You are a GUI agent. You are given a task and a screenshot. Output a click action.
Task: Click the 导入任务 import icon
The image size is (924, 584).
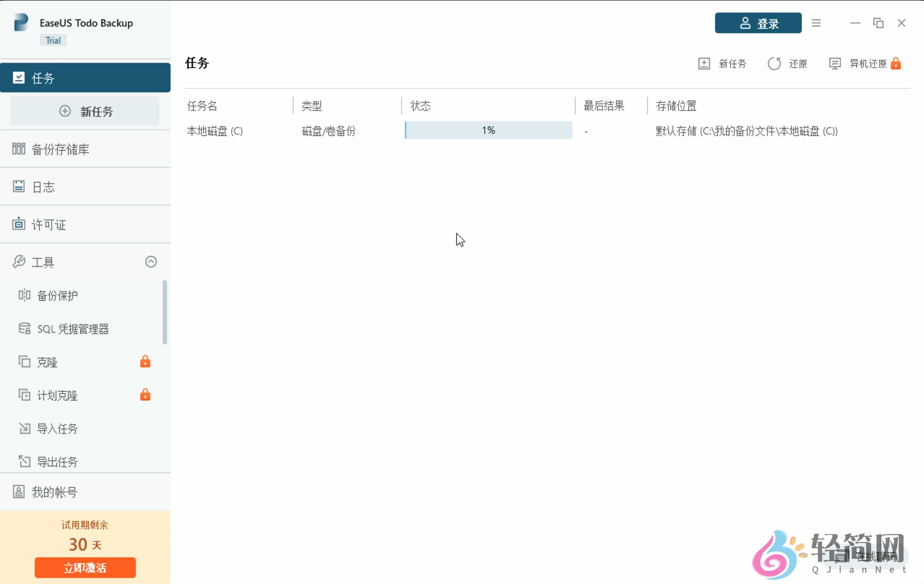25,428
